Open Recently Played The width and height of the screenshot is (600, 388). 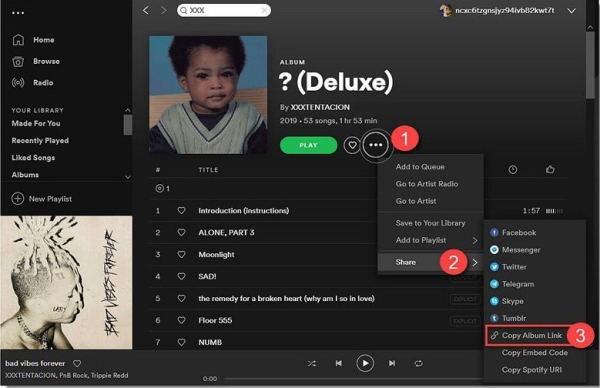click(40, 140)
